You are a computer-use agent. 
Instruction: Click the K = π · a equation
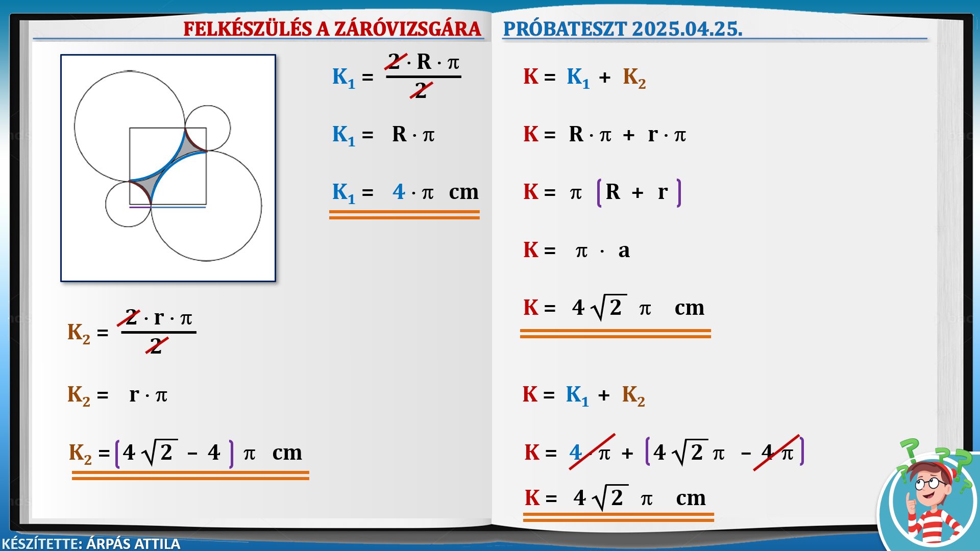576,251
